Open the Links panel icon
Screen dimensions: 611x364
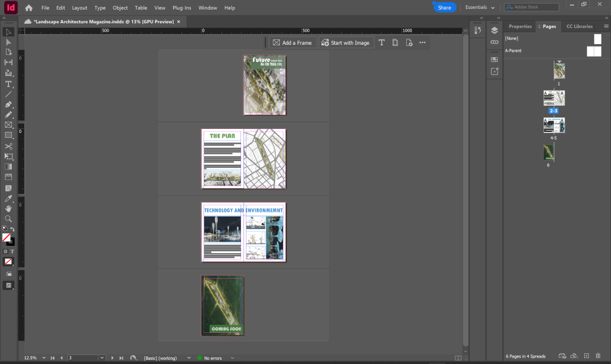(494, 43)
